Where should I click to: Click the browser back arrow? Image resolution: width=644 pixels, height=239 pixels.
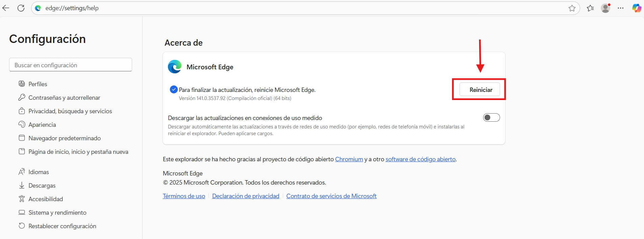[6, 8]
